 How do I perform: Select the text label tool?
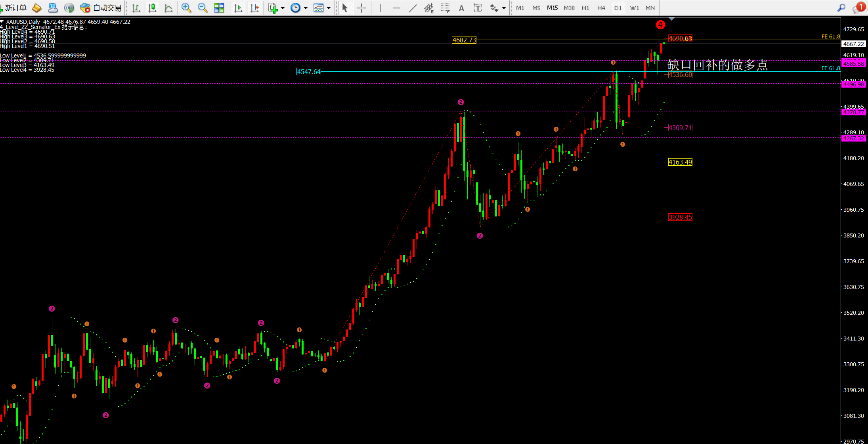478,8
